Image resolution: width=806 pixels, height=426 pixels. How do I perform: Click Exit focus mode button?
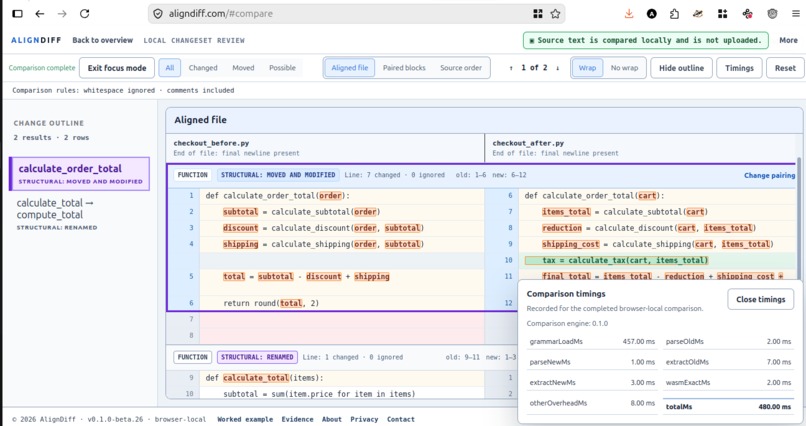pos(117,68)
